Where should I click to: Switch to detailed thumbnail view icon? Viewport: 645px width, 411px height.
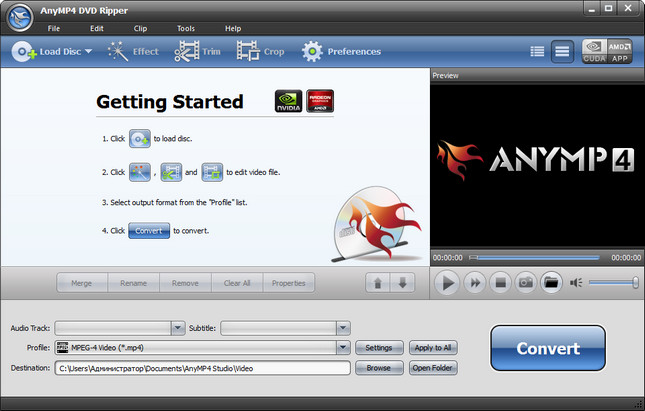(x=562, y=51)
